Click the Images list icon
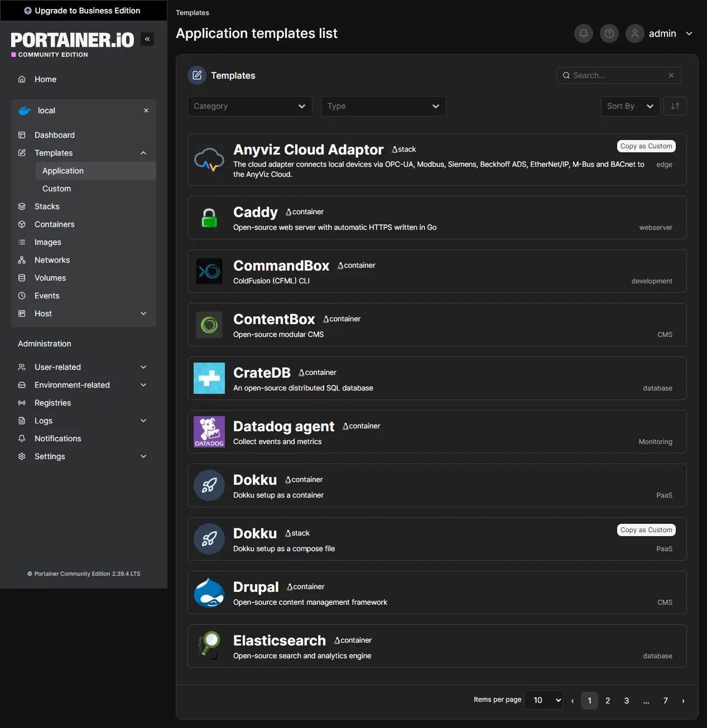Viewport: 707px width, 728px height. pyautogui.click(x=22, y=242)
